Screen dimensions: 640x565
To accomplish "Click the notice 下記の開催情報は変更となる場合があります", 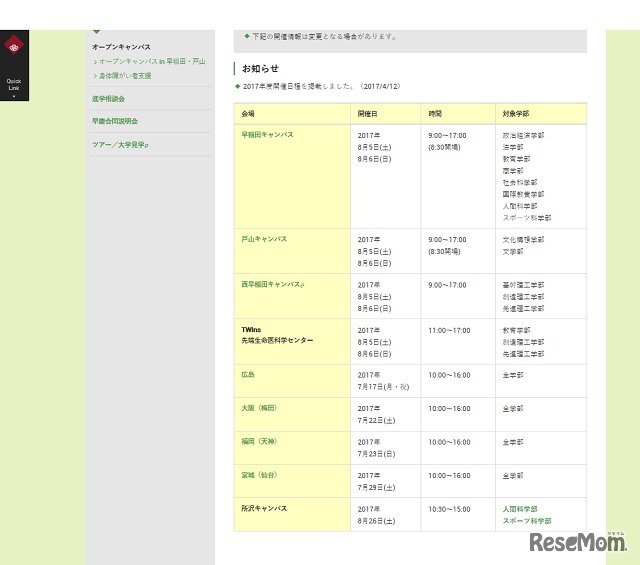I will [x=324, y=36].
